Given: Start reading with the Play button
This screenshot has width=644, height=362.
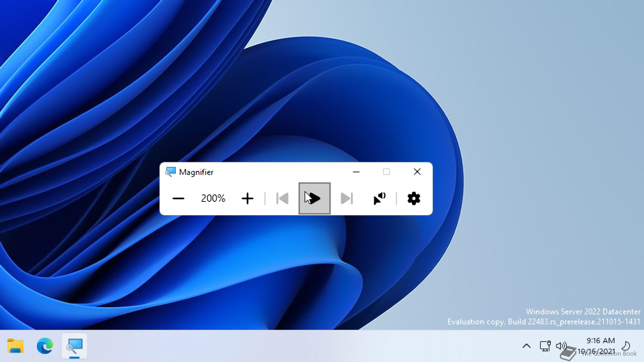Looking at the screenshot, I should click(315, 198).
